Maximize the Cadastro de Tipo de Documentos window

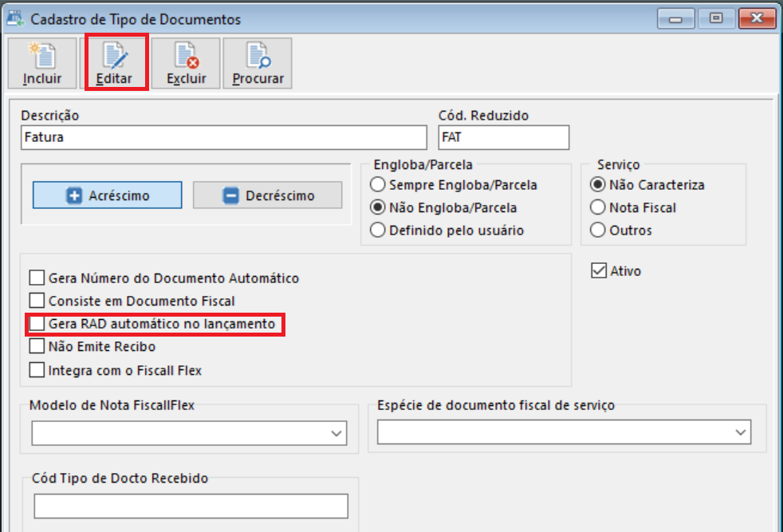[x=716, y=19]
